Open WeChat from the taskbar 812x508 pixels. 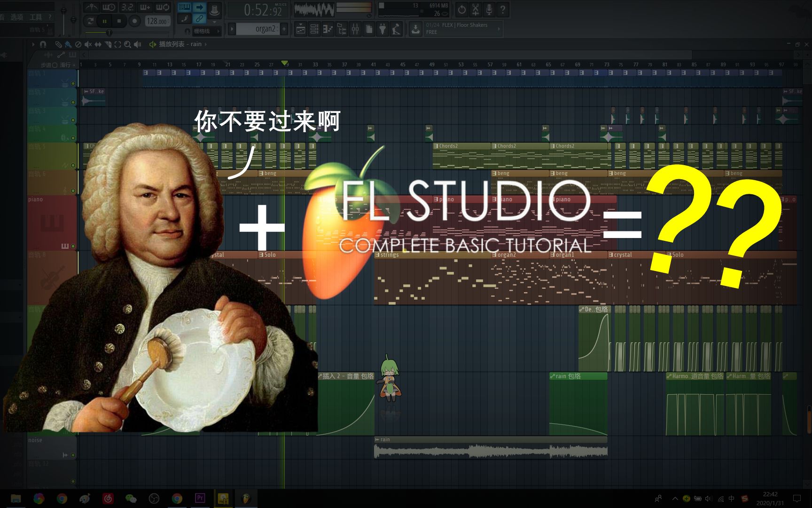(131, 499)
